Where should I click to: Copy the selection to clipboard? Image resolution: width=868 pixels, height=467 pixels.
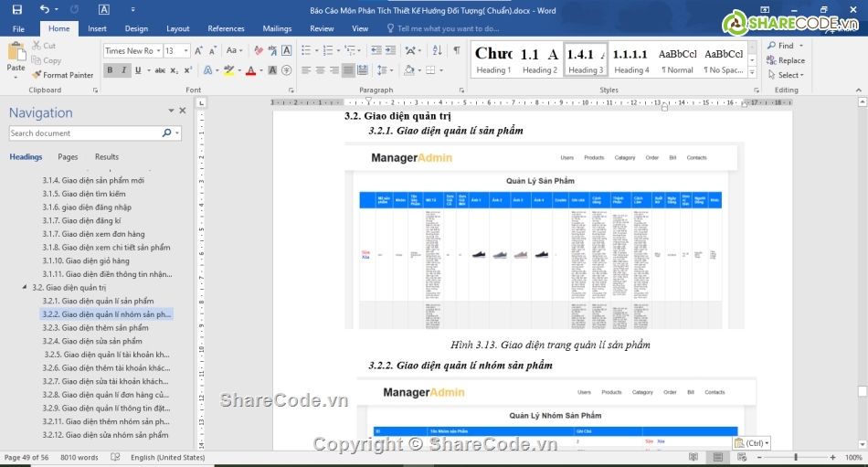(47, 60)
